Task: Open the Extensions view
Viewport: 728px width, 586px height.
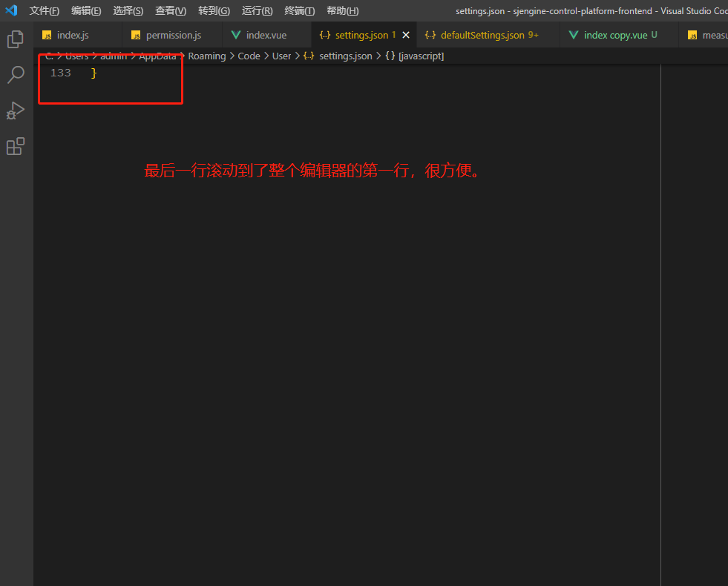Action: (16, 146)
